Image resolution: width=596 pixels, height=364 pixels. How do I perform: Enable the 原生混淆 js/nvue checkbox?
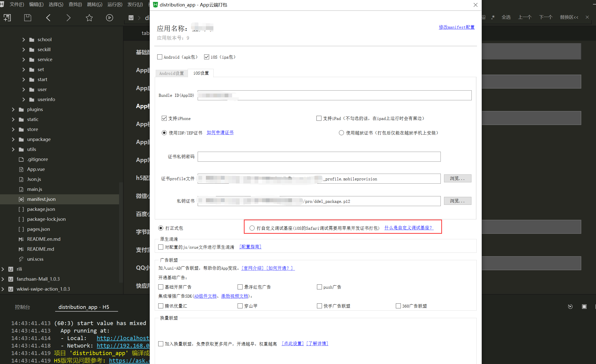point(161,247)
